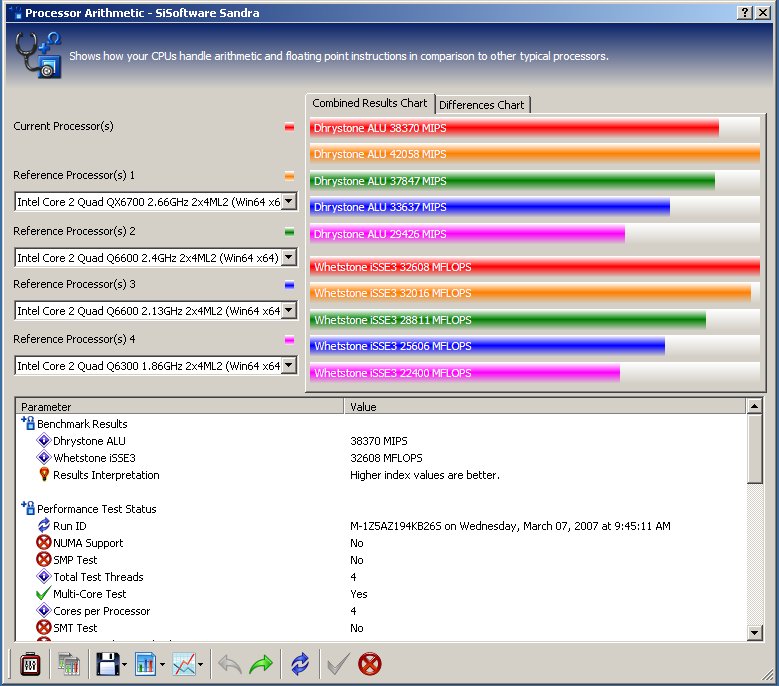The width and height of the screenshot is (779, 686).
Task: Open the bar chart dropdown arrow
Action: (x=162, y=664)
